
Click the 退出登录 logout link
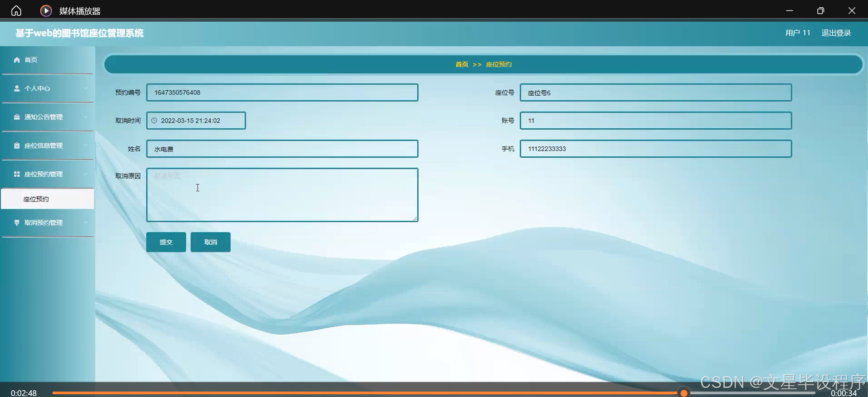[836, 33]
